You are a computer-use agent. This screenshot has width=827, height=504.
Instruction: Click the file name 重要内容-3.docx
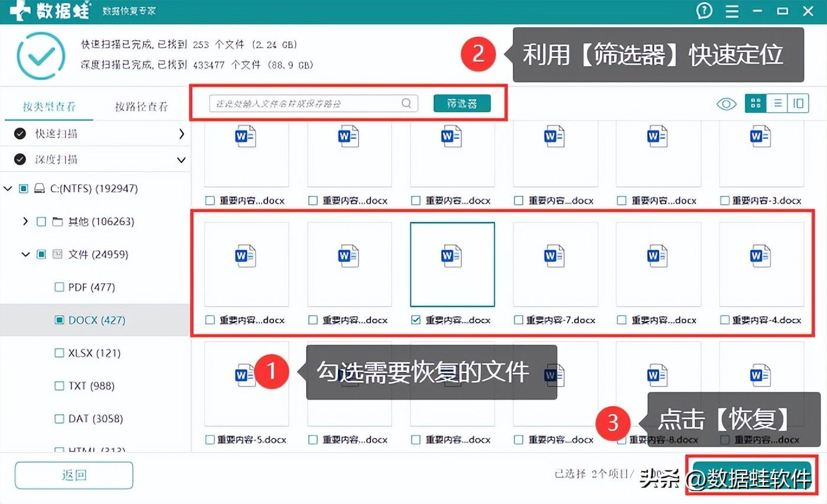pos(767,201)
